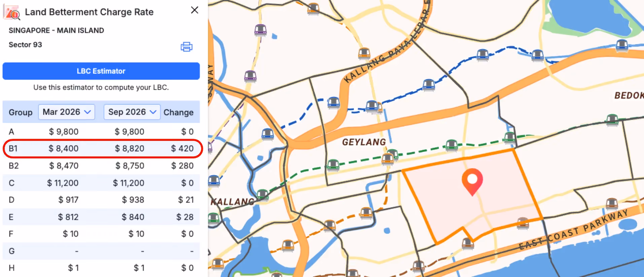Click the B2 group label
Screen dimensions: 644x277
14,166
